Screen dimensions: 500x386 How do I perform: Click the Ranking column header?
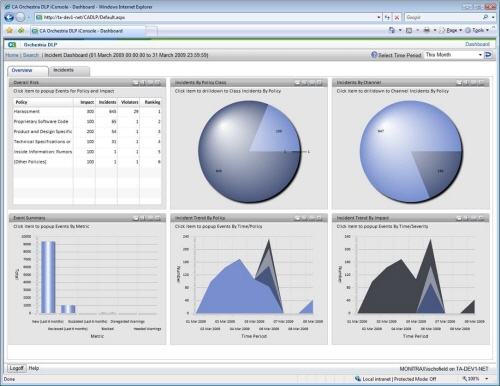point(151,102)
